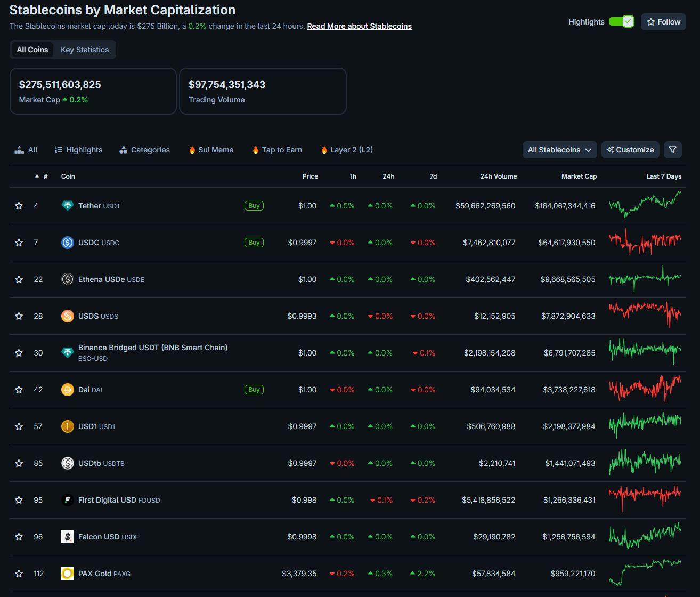
Task: Switch to the All Coins tab
Action: pos(32,50)
